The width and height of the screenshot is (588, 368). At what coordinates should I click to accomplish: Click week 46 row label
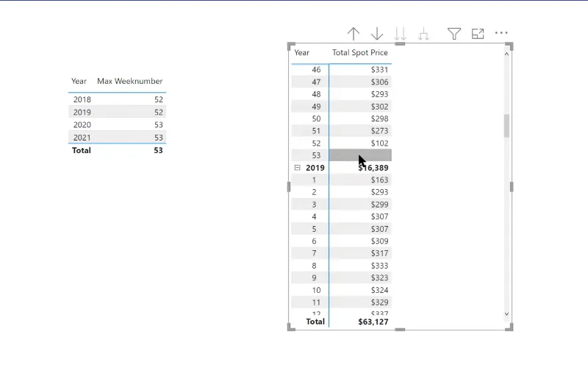pyautogui.click(x=316, y=69)
